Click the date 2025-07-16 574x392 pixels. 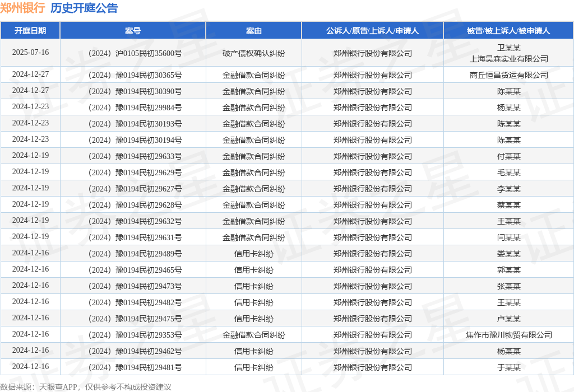coord(30,52)
